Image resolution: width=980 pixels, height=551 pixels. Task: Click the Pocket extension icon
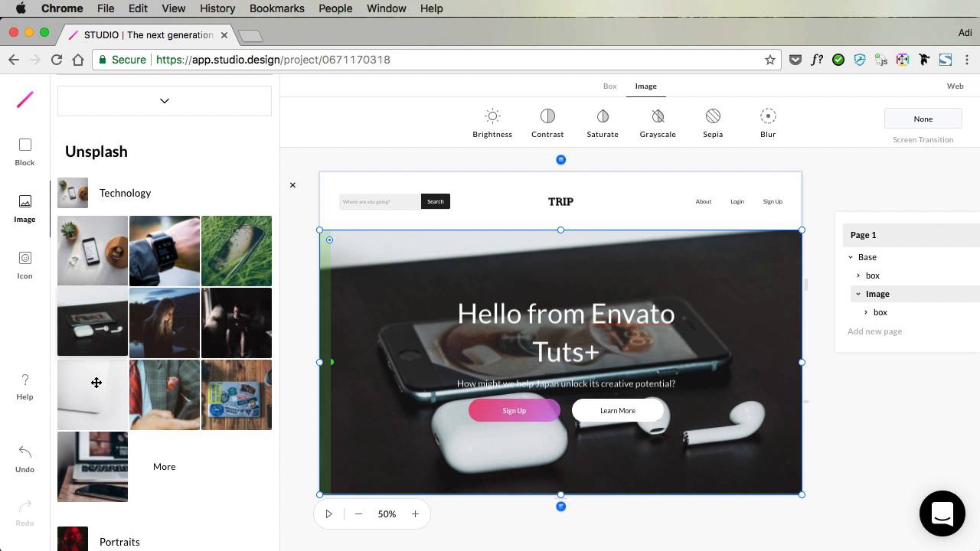pos(795,60)
